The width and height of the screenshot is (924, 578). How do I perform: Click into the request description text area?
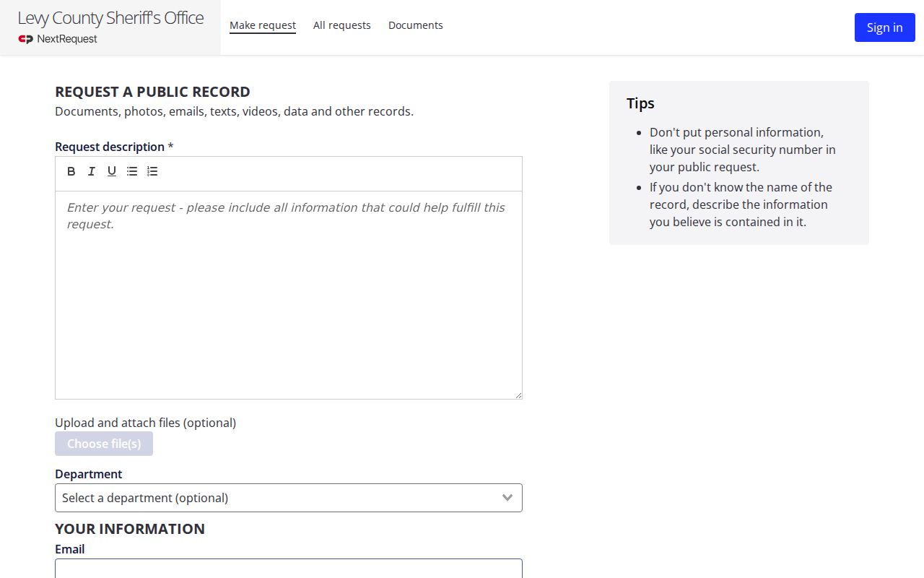[x=289, y=295]
